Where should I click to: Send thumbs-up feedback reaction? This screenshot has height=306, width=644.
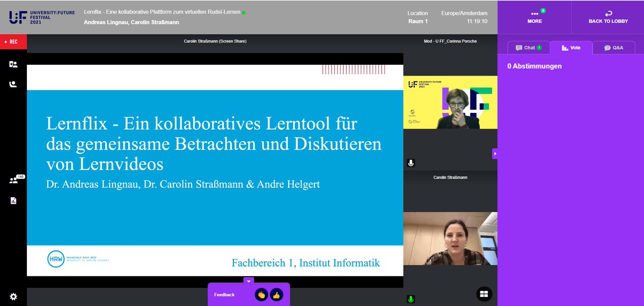(x=276, y=295)
